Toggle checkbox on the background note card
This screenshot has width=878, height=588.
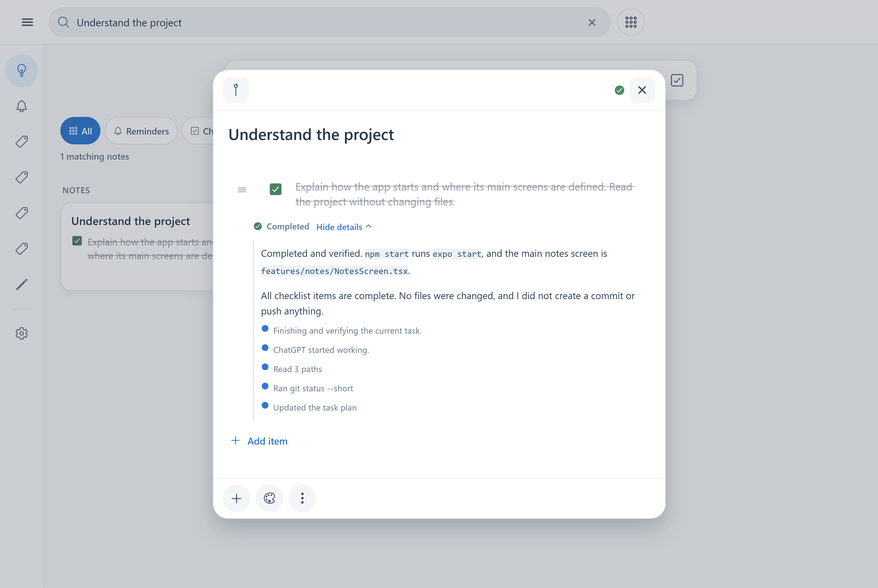[77, 241]
